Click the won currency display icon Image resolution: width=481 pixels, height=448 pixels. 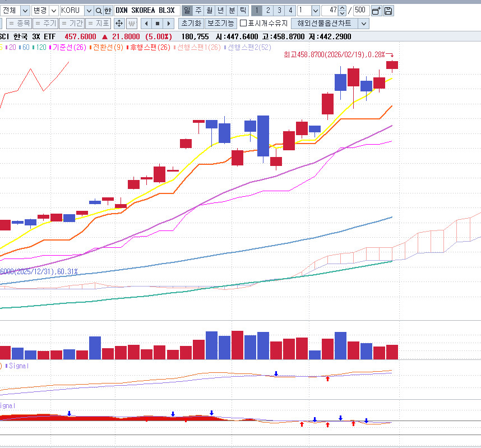(132, 24)
